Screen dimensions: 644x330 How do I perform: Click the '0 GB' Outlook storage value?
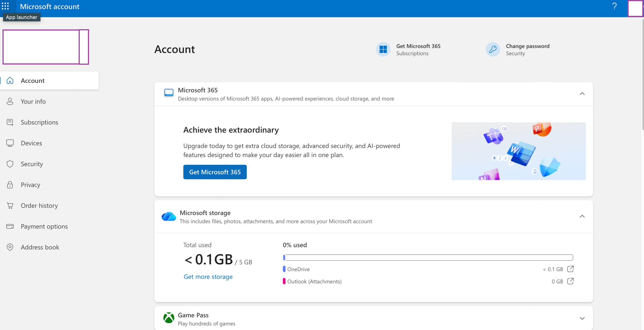[557, 281]
